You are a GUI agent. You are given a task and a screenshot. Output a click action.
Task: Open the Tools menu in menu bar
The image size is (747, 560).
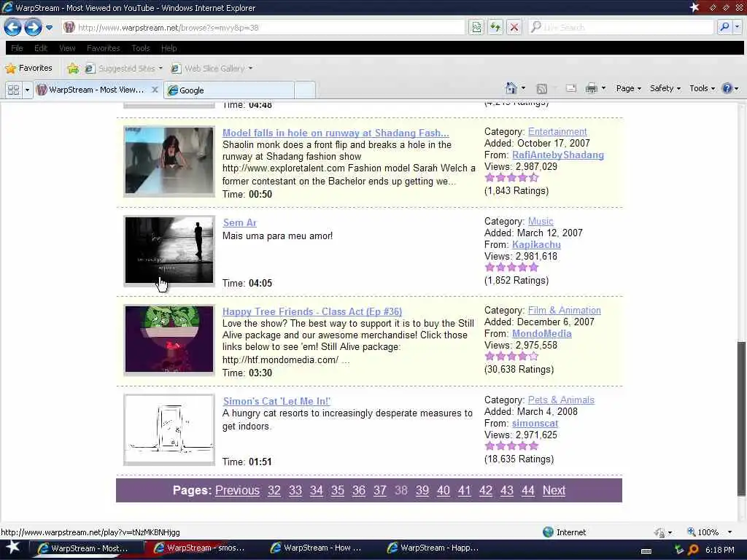coord(141,48)
